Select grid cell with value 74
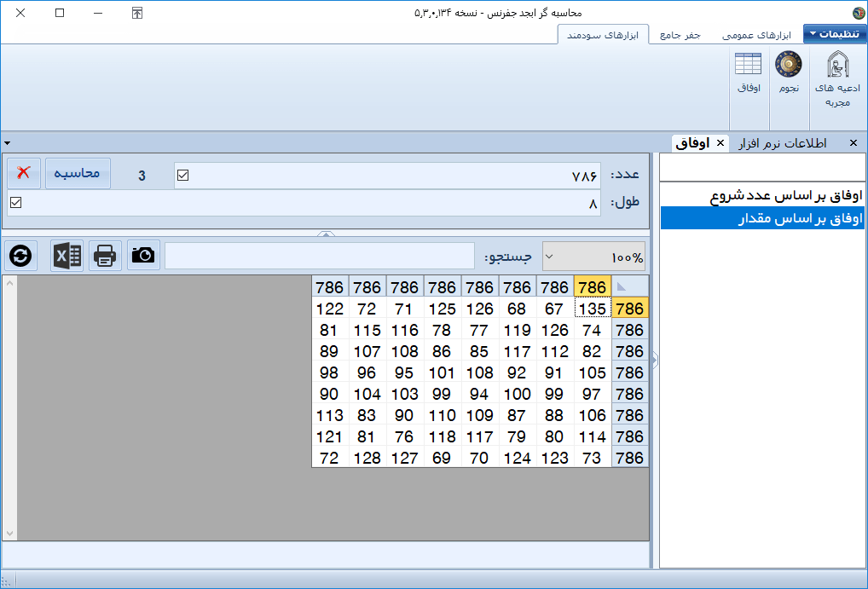Image resolution: width=868 pixels, height=589 pixels. pyautogui.click(x=593, y=330)
